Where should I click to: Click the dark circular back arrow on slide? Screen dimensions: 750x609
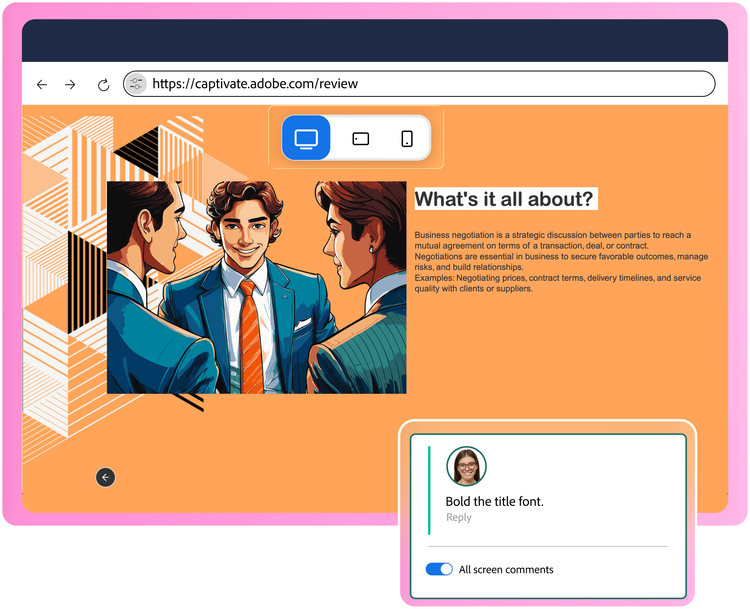coord(105,477)
